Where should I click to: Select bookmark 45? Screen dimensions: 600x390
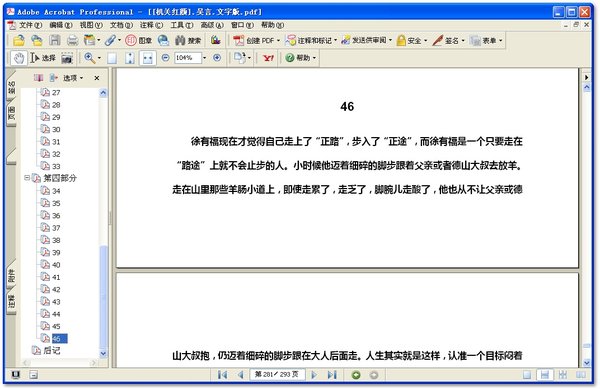[56, 326]
